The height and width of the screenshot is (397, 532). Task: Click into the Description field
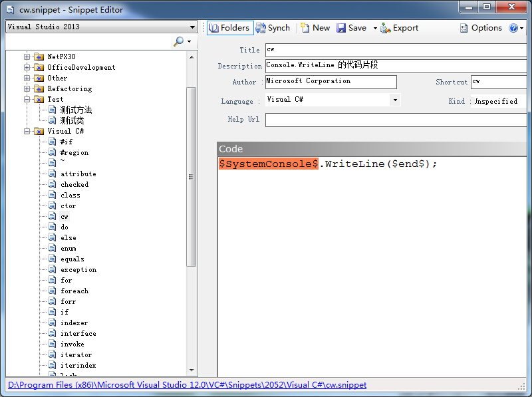click(x=396, y=65)
